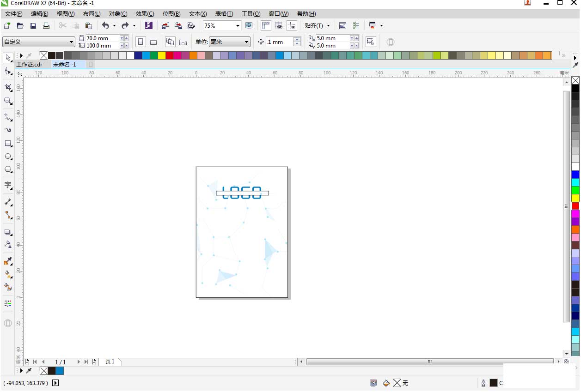Toggle all pages layout button

(x=170, y=42)
